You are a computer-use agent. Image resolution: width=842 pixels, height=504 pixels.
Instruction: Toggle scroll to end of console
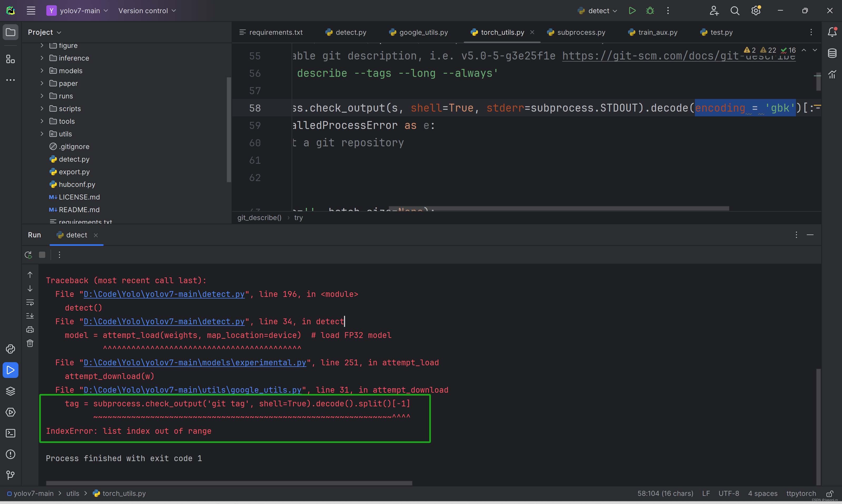pyautogui.click(x=30, y=316)
